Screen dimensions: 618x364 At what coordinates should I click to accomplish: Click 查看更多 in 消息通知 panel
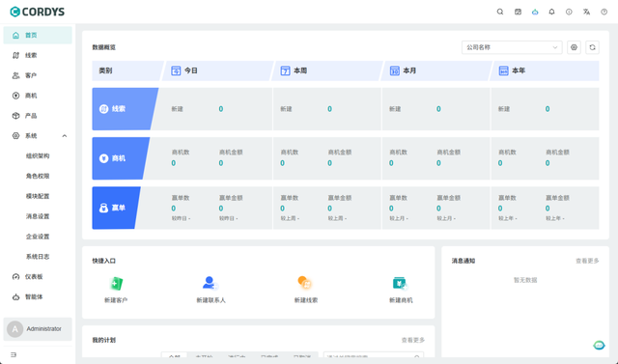click(587, 261)
